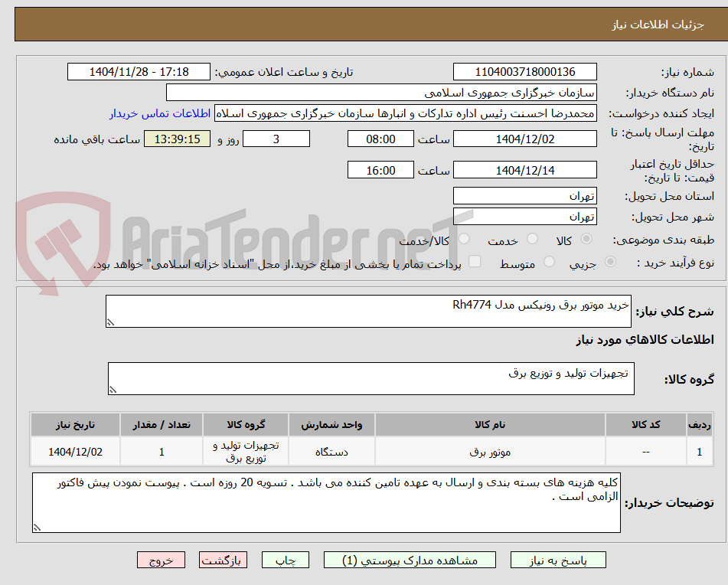This screenshot has width=728, height=585.
Task: Click the announcement date field 1404/11/28 - 17:18
Action: coord(139,72)
